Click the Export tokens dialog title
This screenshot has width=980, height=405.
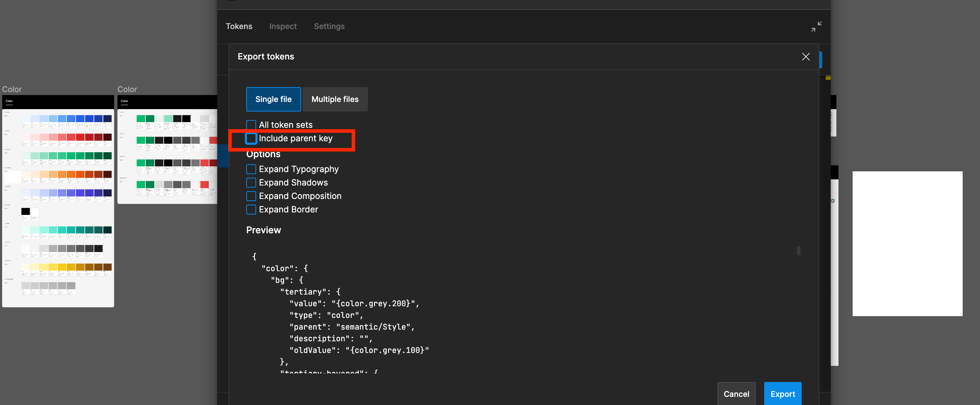click(x=266, y=57)
